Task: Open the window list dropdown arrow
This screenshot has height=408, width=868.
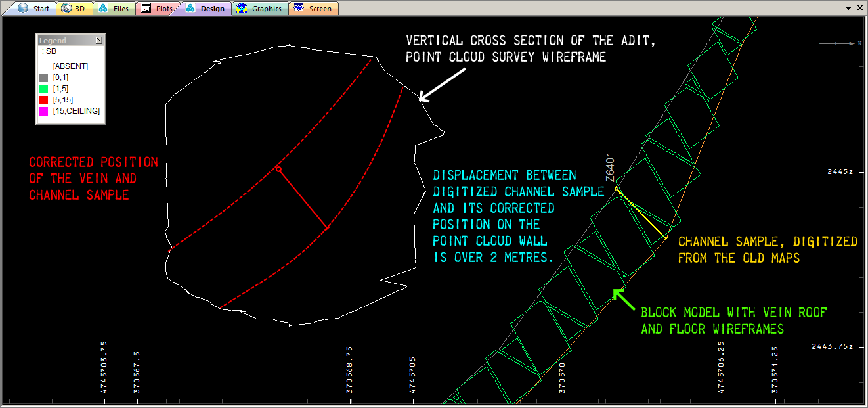Action: [848, 8]
